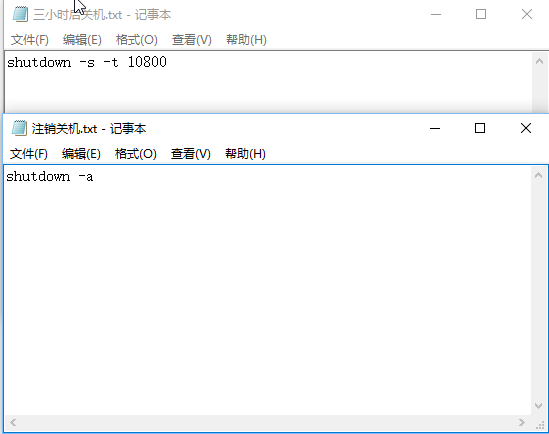Viewport: 549px width, 434px height.
Task: Click scroll up arrow in 三小时后关机.txt window
Action: [540, 61]
